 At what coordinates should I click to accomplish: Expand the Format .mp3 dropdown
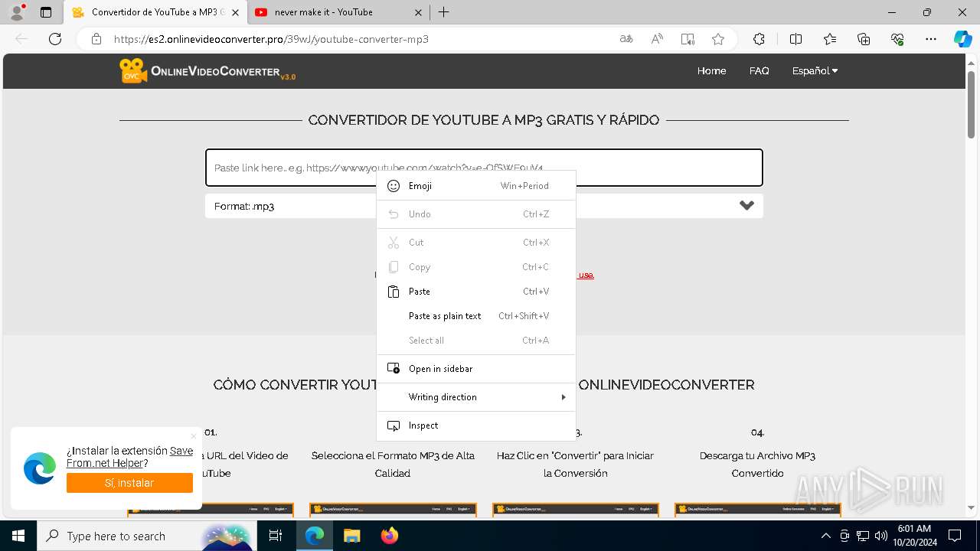pyautogui.click(x=484, y=206)
